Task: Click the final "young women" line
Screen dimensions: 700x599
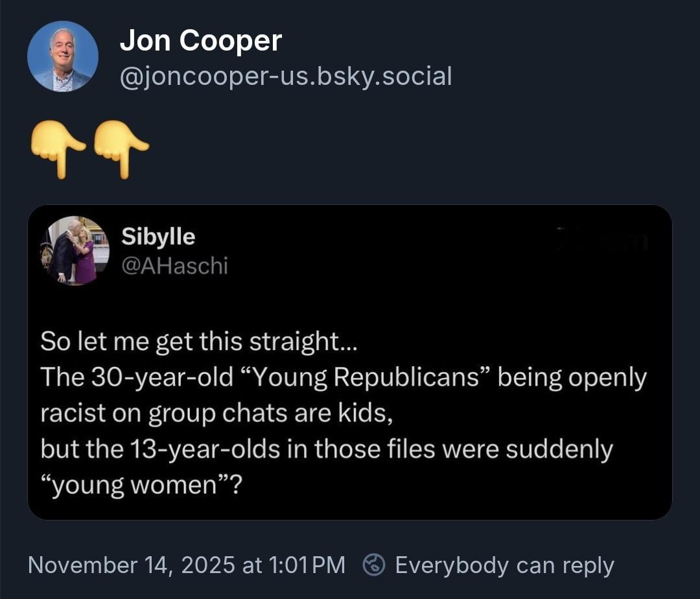Action: tap(141, 485)
